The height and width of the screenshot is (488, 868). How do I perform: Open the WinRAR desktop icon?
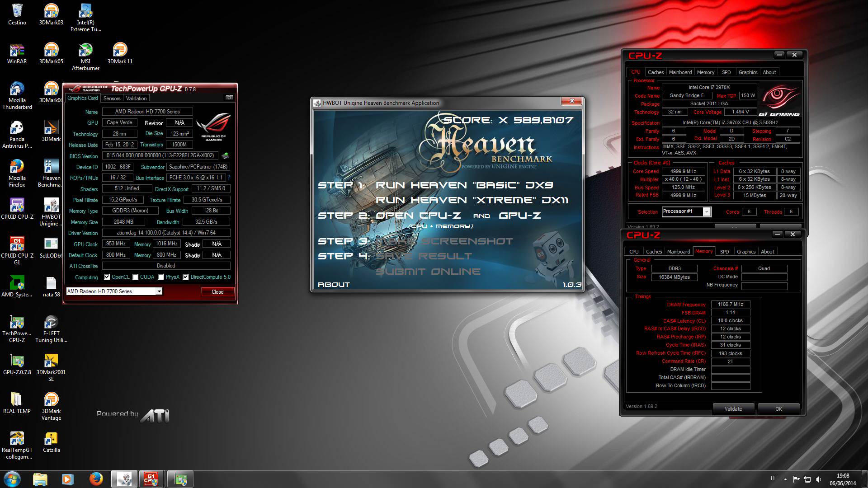[17, 53]
